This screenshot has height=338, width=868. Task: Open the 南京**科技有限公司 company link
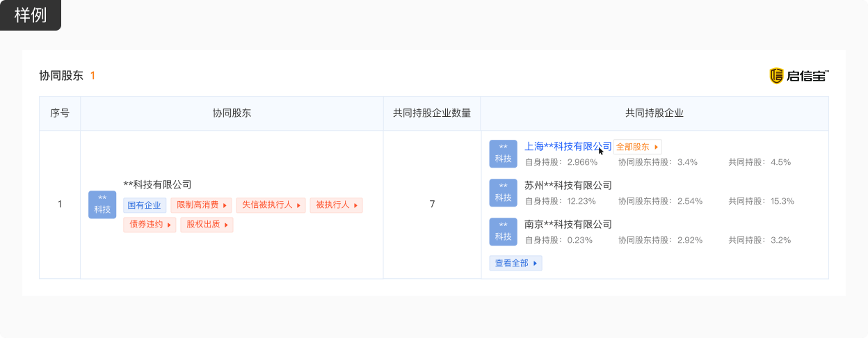coord(568,225)
